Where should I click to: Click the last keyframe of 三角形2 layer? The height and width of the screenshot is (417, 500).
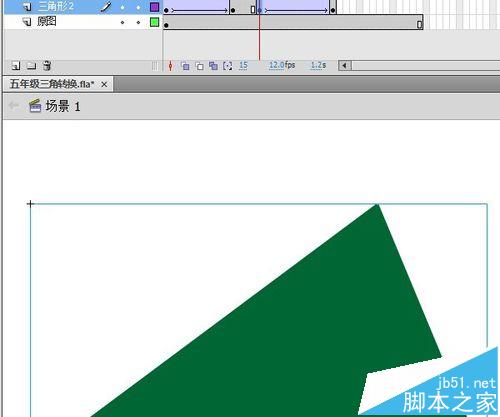click(333, 10)
